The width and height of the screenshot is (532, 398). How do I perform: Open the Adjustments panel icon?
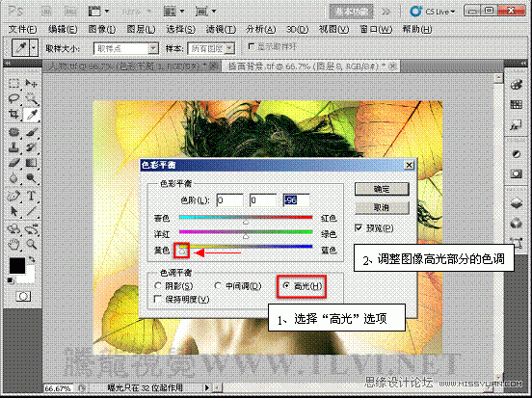pos(516,154)
